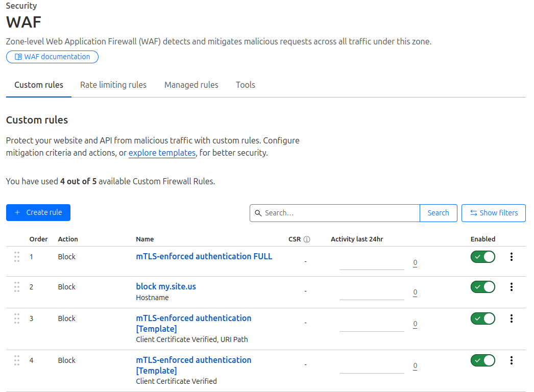The width and height of the screenshot is (534, 392).
Task: Disable the mTLS-enforced authentication FULL rule
Action: point(482,257)
